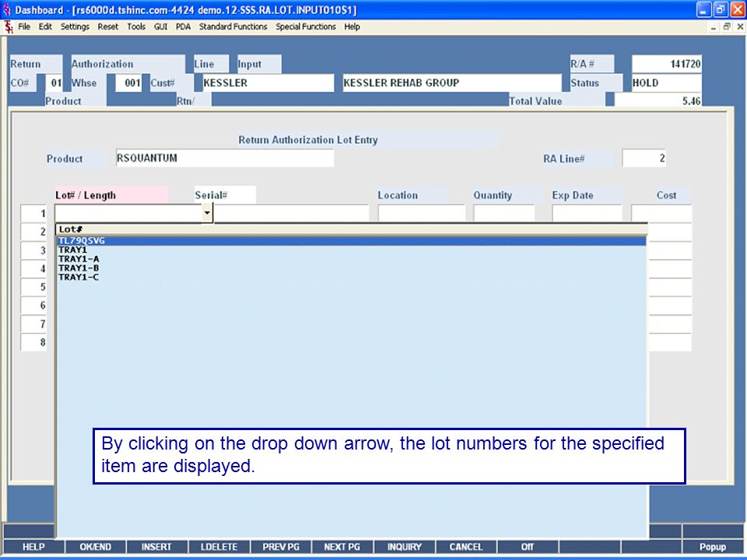Click the Status field showing HOLD
This screenshot has width=747, height=560.
[x=667, y=83]
